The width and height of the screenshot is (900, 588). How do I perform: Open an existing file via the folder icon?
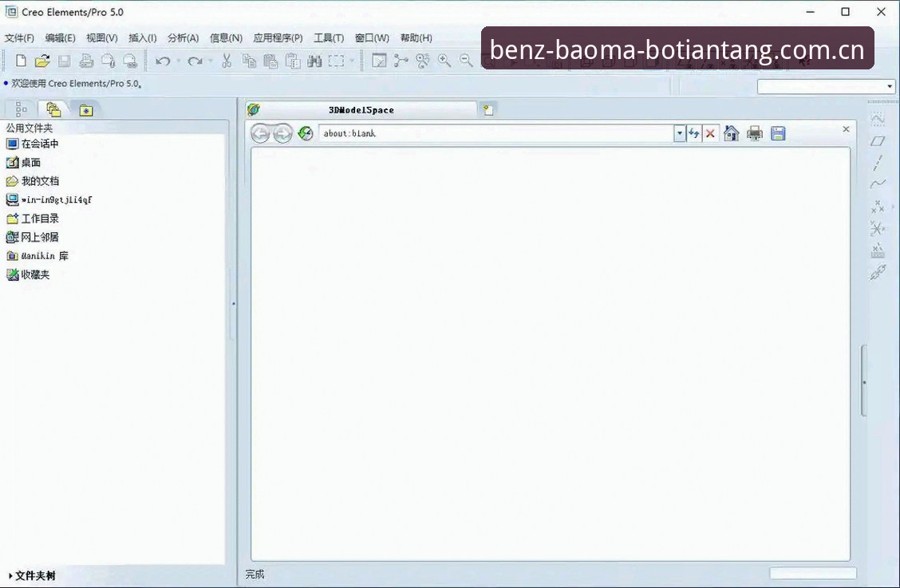point(42,61)
